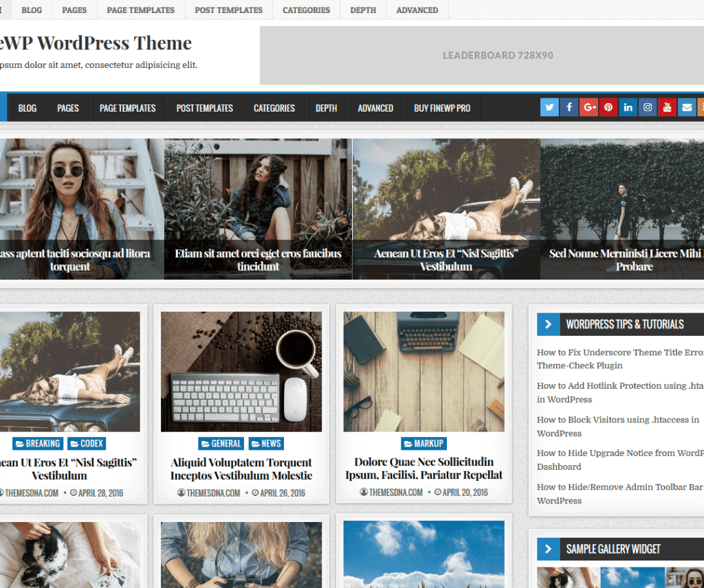Open slider post 'Sed Nonne Merninisti Licere Mihi'
The height and width of the screenshot is (588, 704).
[622, 209]
